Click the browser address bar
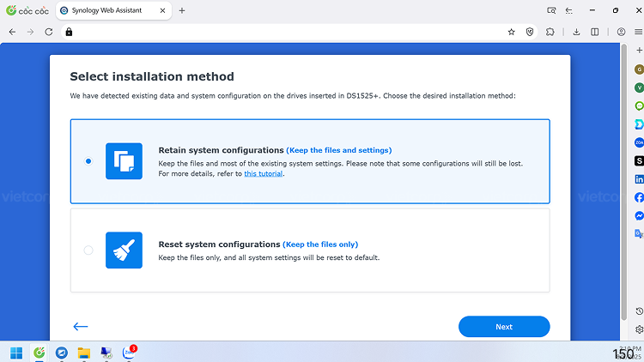The image size is (644, 362). pyautogui.click(x=283, y=32)
